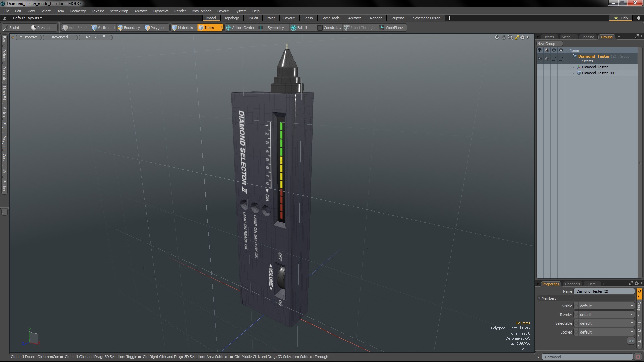
Task: Switch to the Shading panel tab
Action: (x=587, y=37)
